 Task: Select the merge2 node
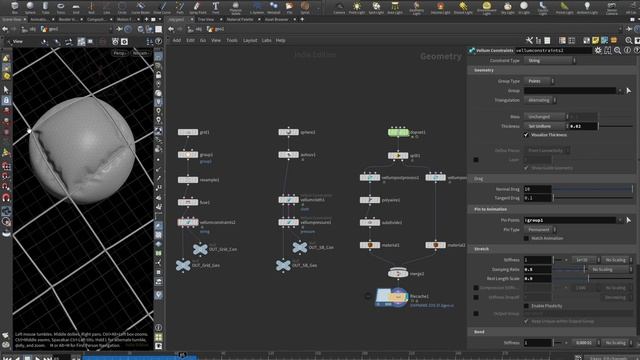tap(398, 273)
